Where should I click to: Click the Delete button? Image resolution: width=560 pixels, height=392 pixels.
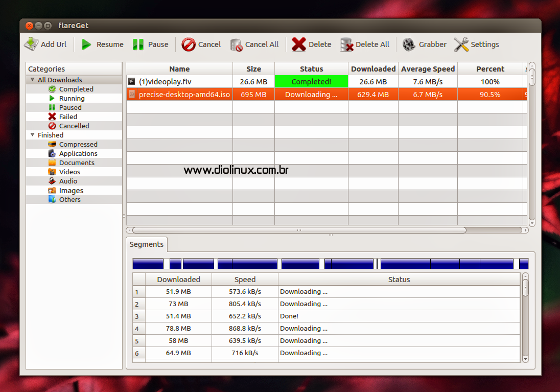311,44
